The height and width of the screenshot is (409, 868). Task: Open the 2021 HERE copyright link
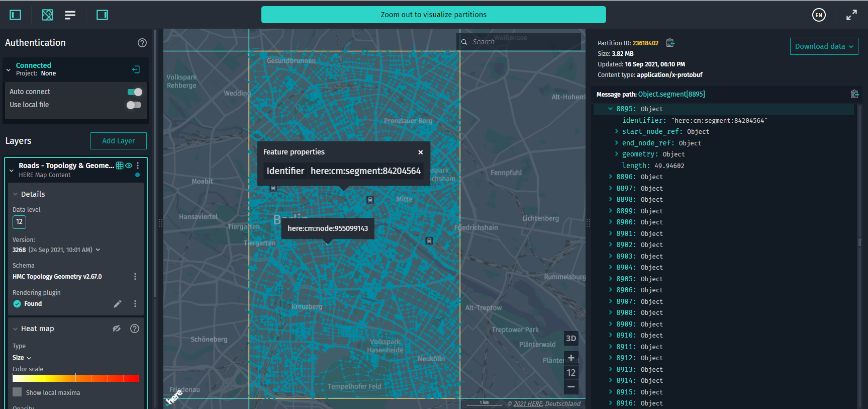[528, 403]
